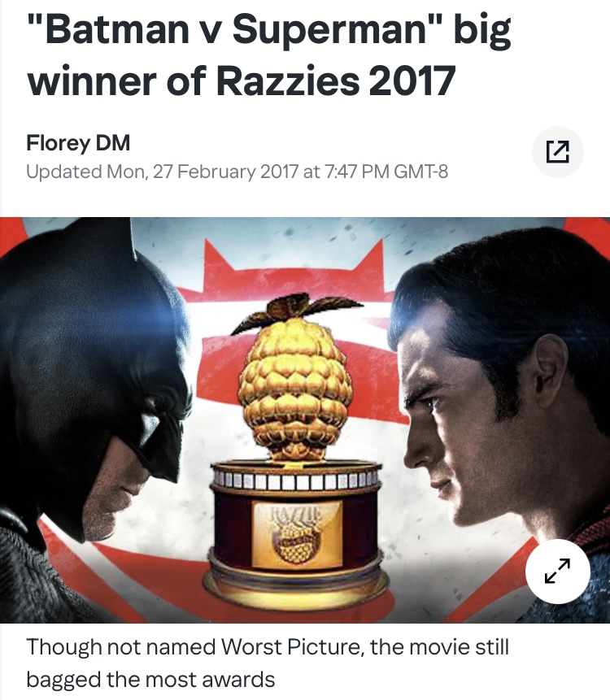Open the Batman v Superman hero image
Viewport: 610px width, 700px height.
305,420
